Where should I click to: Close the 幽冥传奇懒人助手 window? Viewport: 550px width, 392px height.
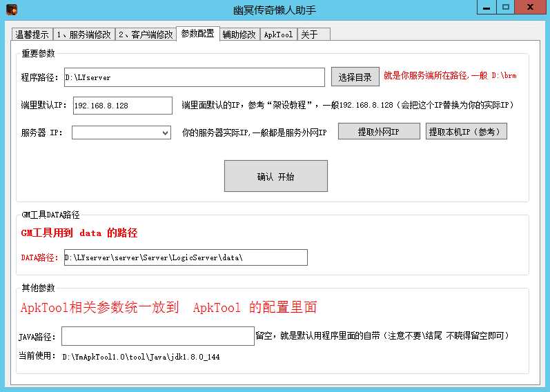[531, 7]
